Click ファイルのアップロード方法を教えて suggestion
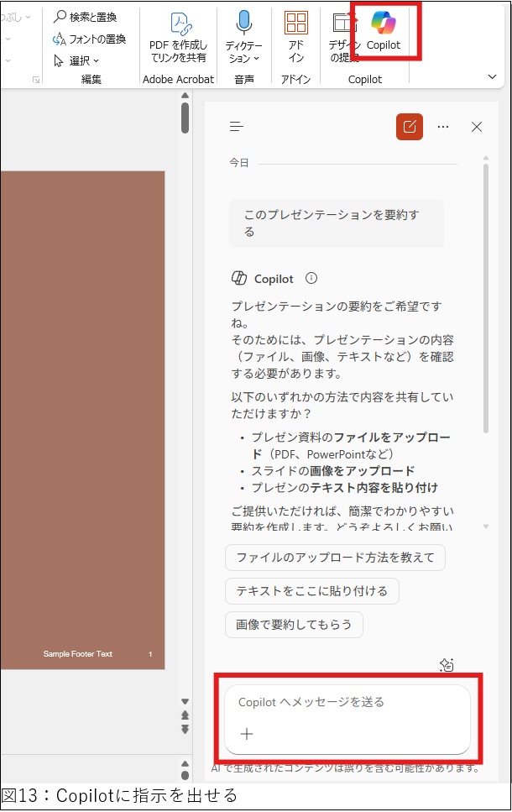 click(x=335, y=558)
